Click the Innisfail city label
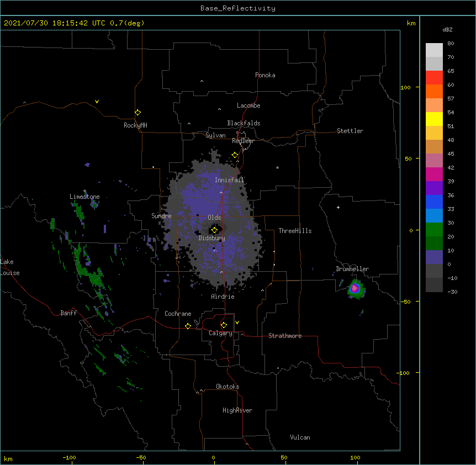 [x=229, y=180]
